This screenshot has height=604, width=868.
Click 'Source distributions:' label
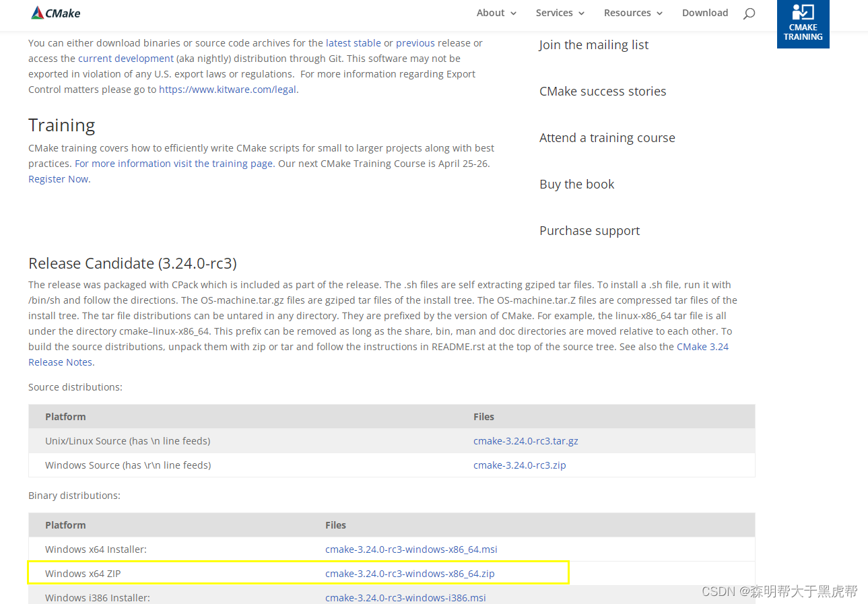tap(75, 387)
